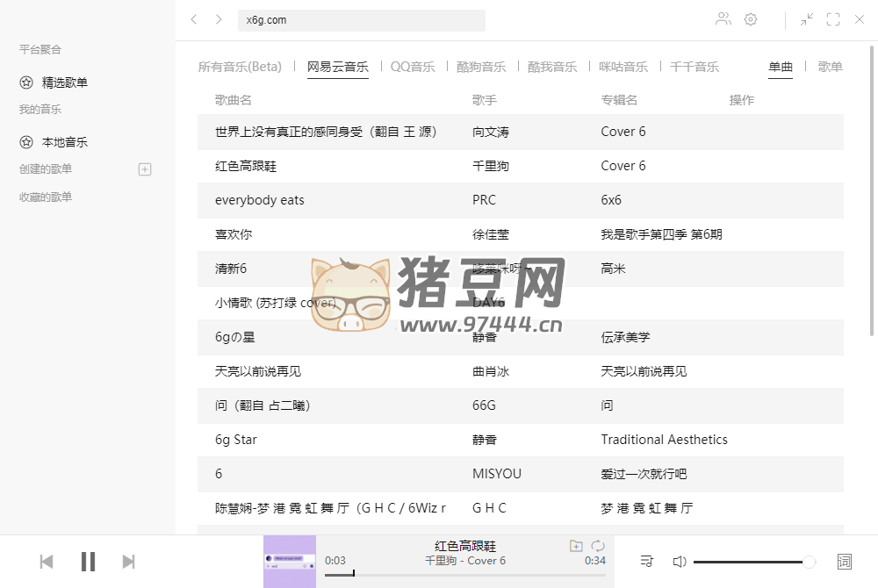
Task: Switch to the QQ音乐 tab
Action: point(413,67)
